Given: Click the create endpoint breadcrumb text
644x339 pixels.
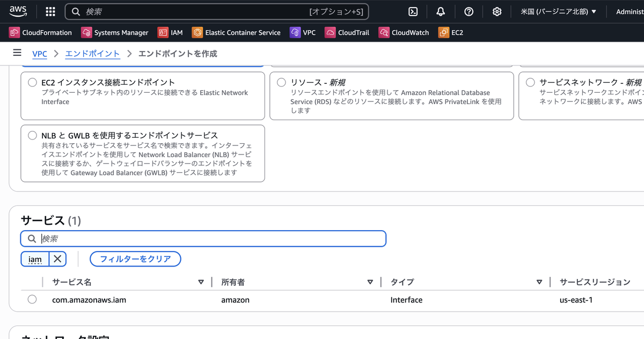Looking at the screenshot, I should (x=178, y=54).
